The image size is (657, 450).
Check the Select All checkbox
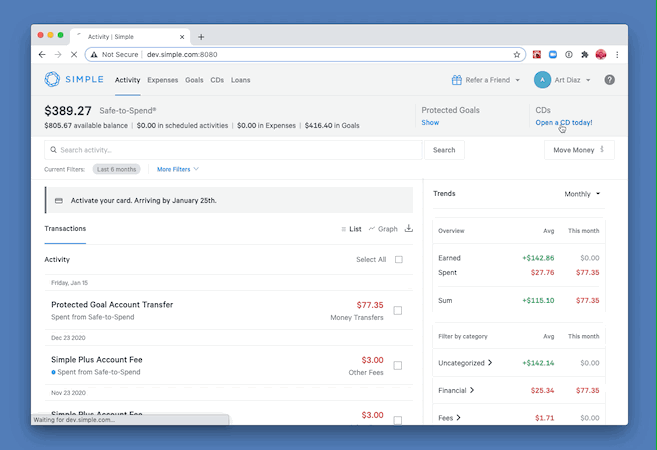399,259
